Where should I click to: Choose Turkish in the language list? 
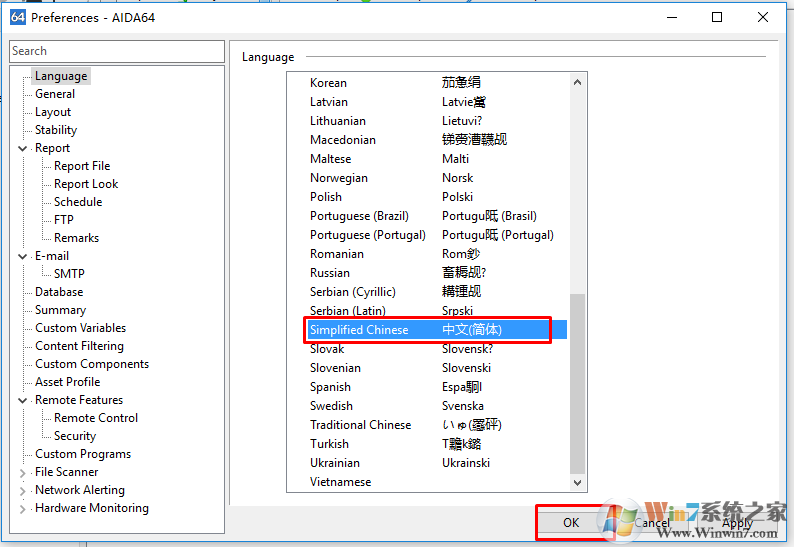point(428,444)
